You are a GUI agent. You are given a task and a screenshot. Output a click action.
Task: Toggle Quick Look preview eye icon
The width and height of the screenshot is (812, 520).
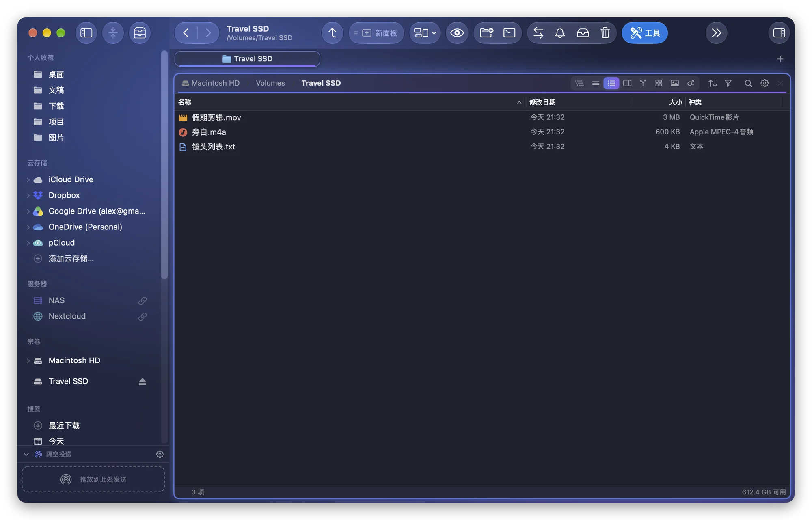click(x=457, y=33)
